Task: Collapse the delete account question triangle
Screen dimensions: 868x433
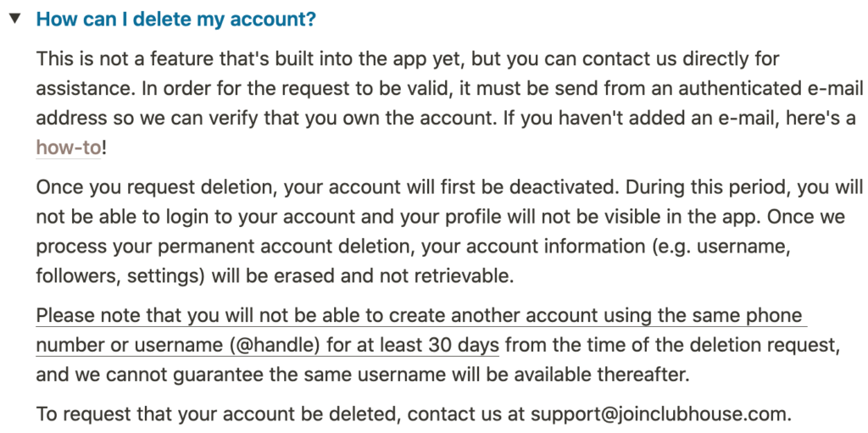Action: [14, 19]
